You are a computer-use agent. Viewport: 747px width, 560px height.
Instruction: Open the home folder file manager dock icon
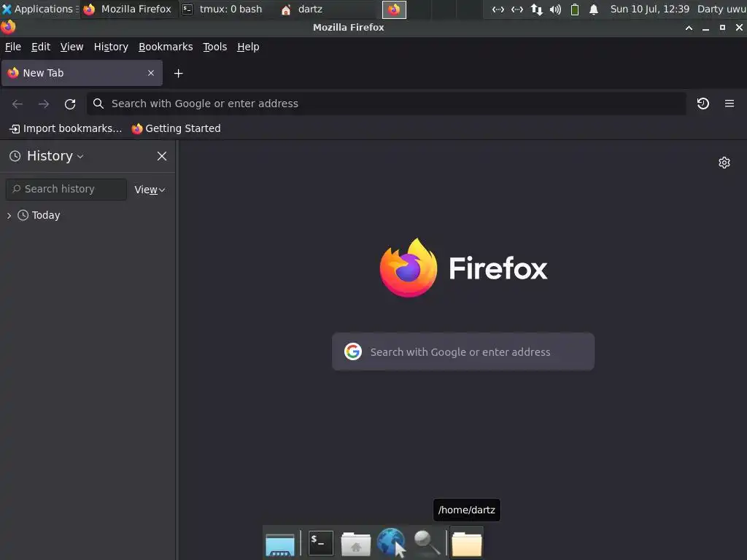(x=356, y=544)
